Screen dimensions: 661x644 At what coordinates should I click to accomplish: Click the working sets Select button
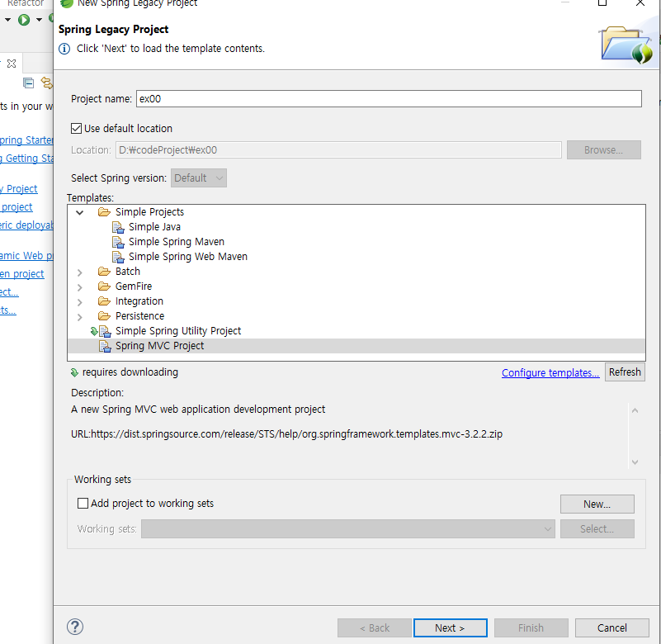pyautogui.click(x=597, y=529)
